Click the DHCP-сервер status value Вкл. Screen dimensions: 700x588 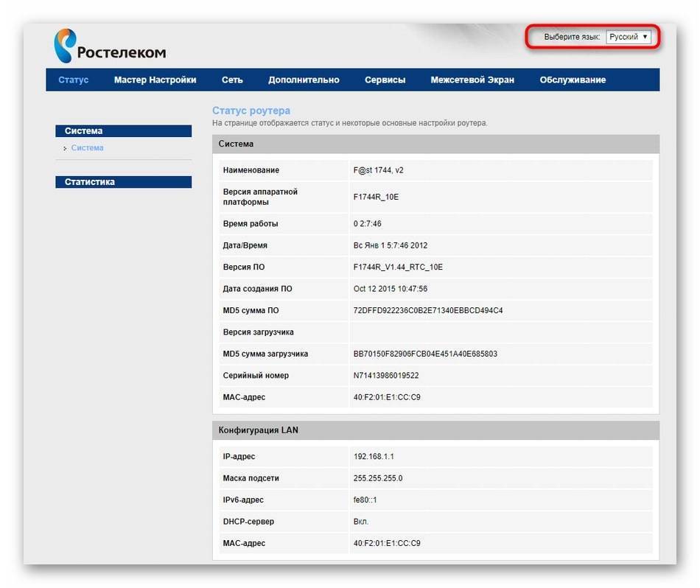[361, 522]
